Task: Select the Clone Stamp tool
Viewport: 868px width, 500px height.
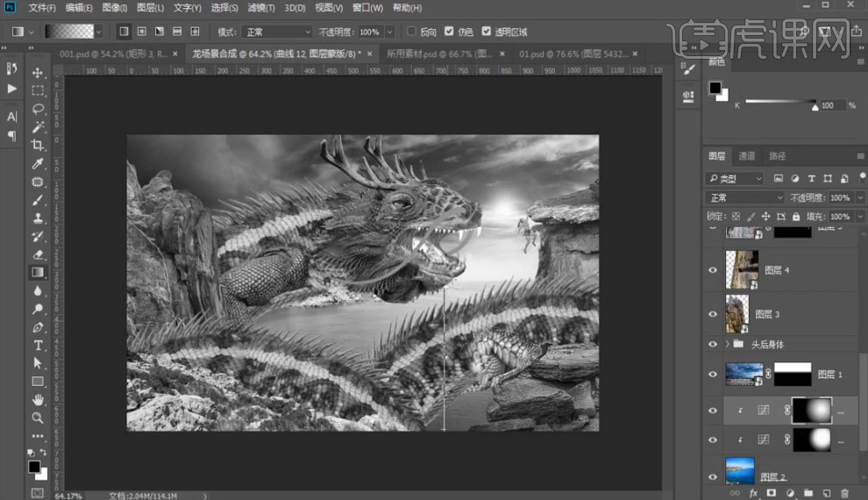Action: [38, 218]
